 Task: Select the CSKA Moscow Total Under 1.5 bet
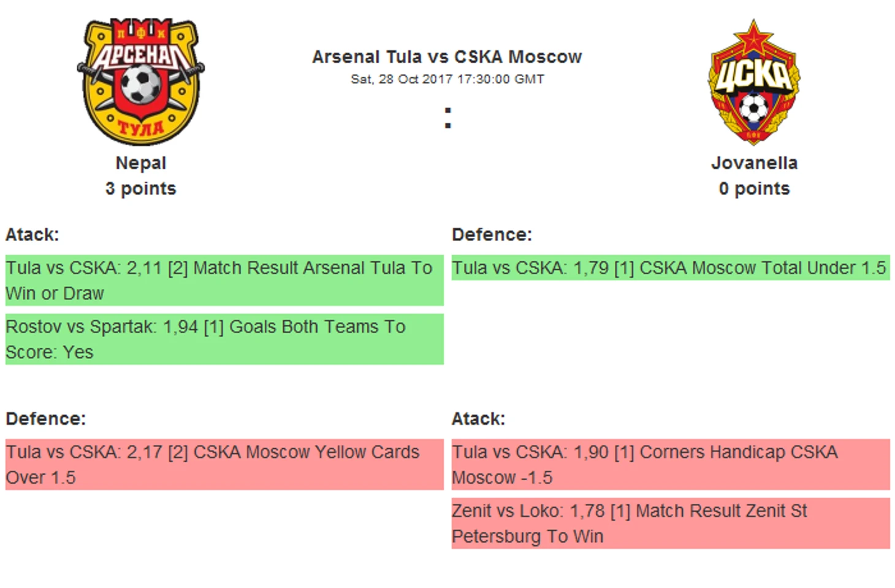[x=671, y=268]
